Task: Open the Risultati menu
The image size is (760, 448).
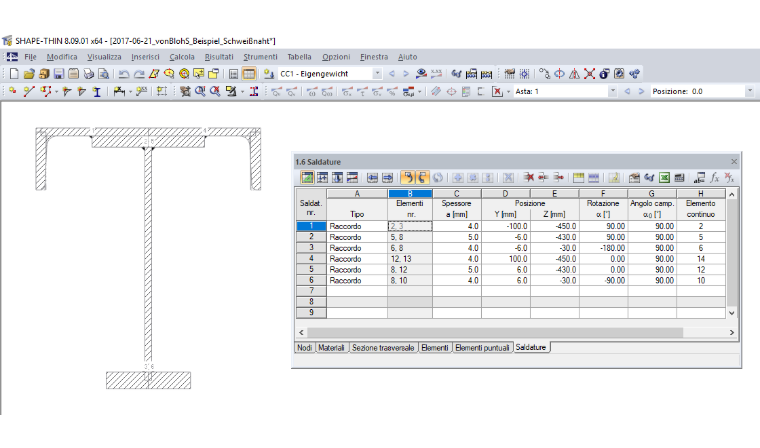Action: pyautogui.click(x=219, y=57)
